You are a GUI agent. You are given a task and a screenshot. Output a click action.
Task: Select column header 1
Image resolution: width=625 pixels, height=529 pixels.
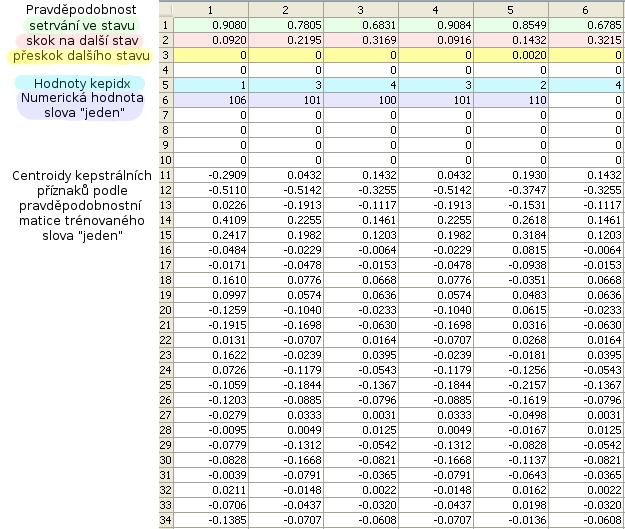[x=211, y=10]
